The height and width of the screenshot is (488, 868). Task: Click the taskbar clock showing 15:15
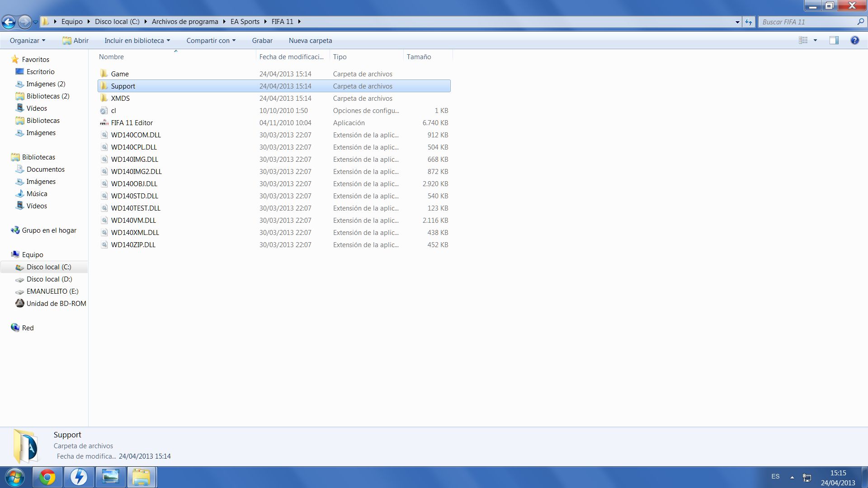[x=838, y=478]
